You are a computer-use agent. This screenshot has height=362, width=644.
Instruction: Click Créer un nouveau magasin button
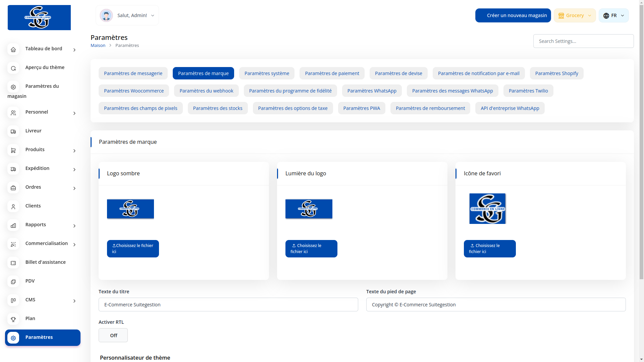coord(513,15)
